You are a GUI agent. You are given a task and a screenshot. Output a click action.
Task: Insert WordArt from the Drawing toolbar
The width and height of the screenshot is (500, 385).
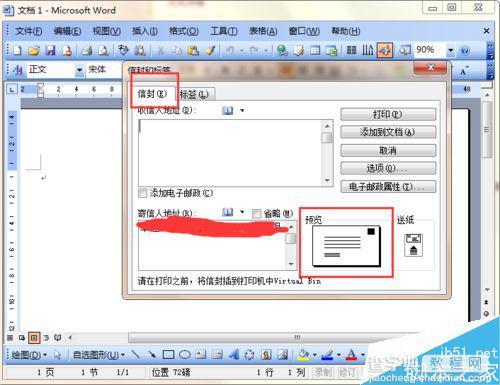tap(234, 354)
